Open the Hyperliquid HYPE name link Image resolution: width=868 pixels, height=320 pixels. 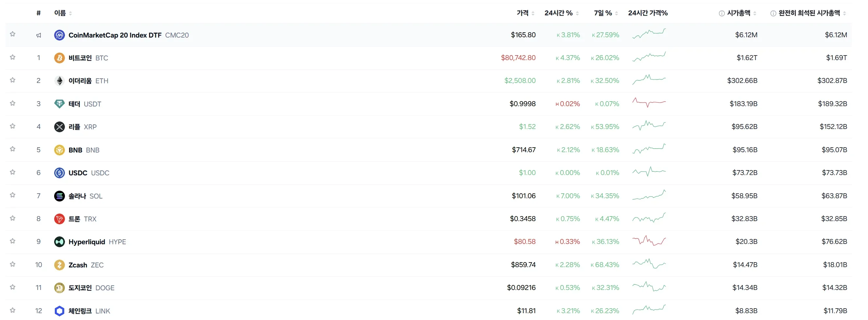(97, 242)
